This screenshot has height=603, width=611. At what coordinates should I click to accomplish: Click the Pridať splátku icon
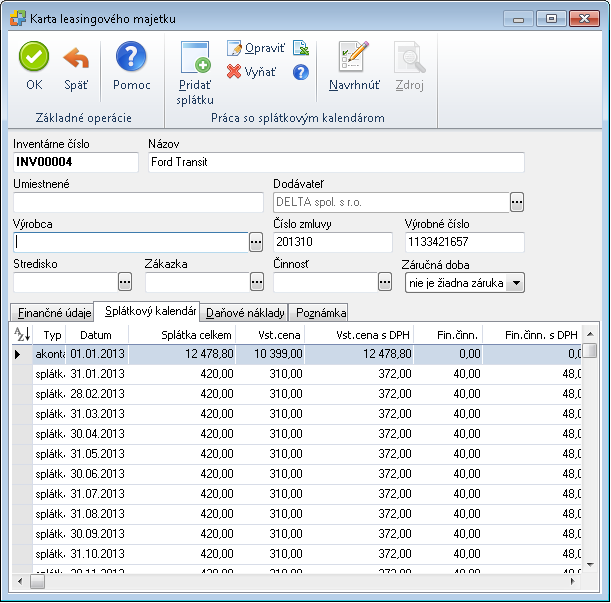(x=195, y=58)
